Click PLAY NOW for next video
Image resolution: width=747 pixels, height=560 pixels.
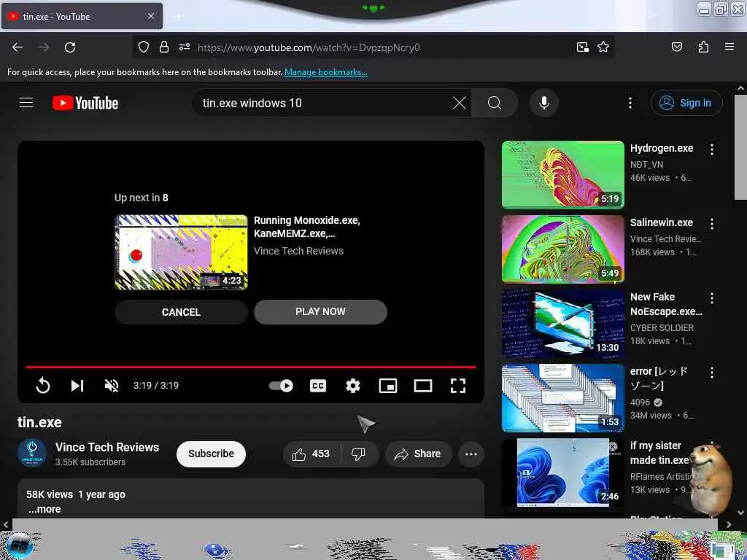pyautogui.click(x=320, y=312)
